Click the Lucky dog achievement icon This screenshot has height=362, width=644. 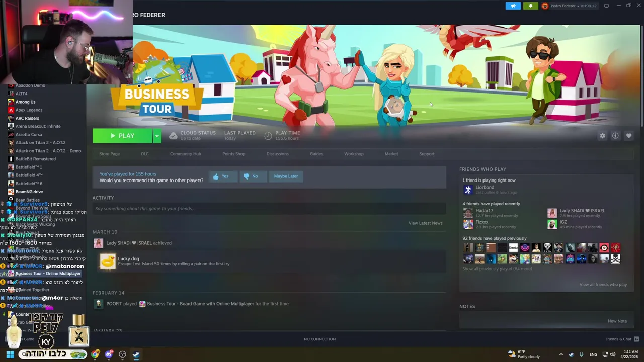pyautogui.click(x=107, y=261)
